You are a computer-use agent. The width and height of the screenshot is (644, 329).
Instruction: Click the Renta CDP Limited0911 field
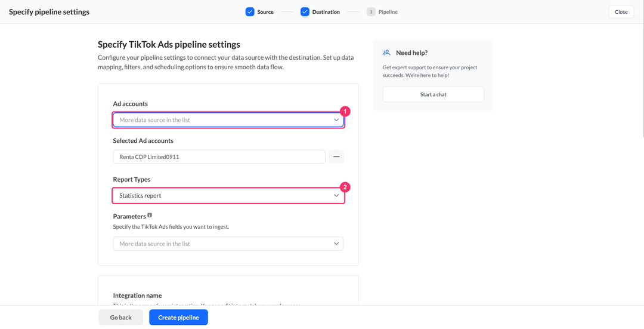tap(219, 156)
